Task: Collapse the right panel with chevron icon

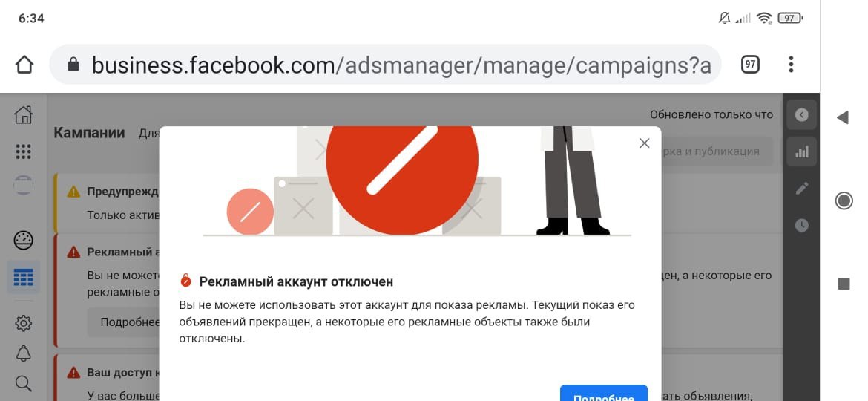Action: [x=801, y=114]
